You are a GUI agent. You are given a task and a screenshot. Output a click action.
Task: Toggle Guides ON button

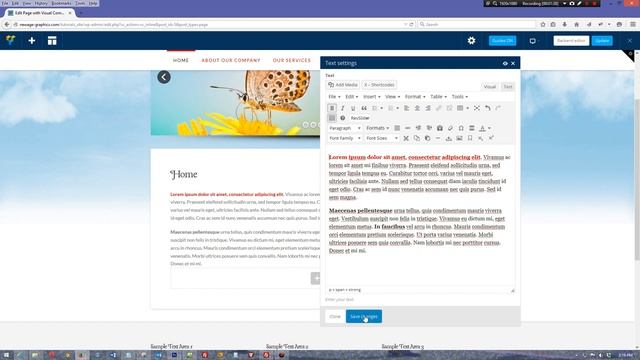pos(502,41)
